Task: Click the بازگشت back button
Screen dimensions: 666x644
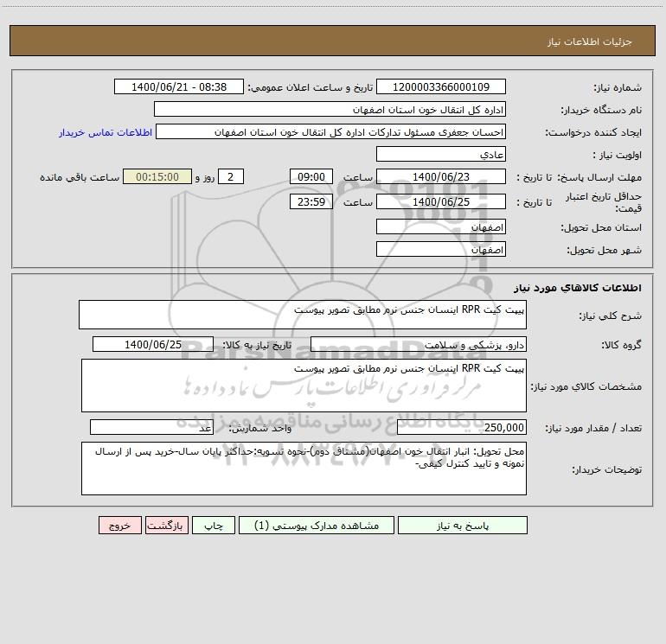Action: point(166,525)
